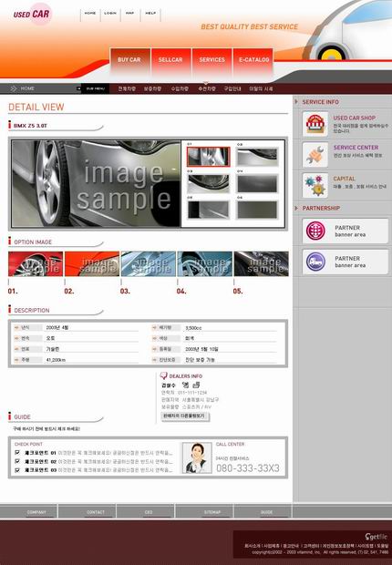
Task: Switch to the E-Catalog tab
Action: [x=253, y=60]
